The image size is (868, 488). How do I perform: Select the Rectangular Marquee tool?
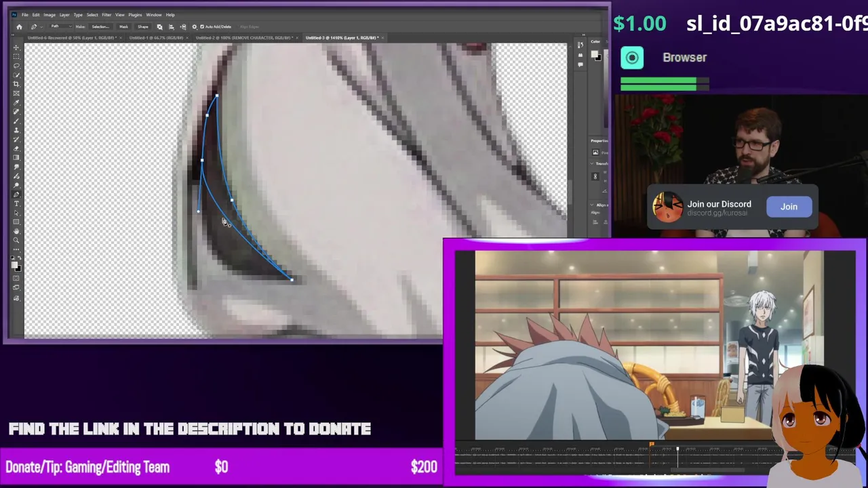[16, 57]
